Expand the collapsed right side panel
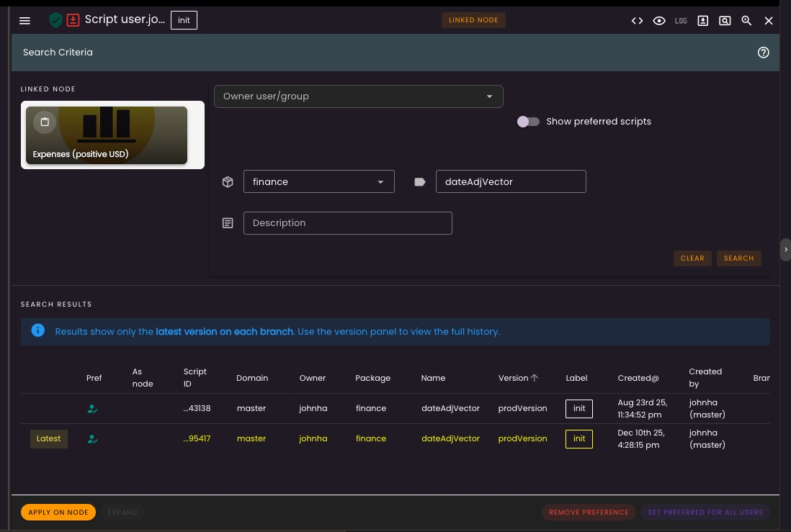 [785, 249]
